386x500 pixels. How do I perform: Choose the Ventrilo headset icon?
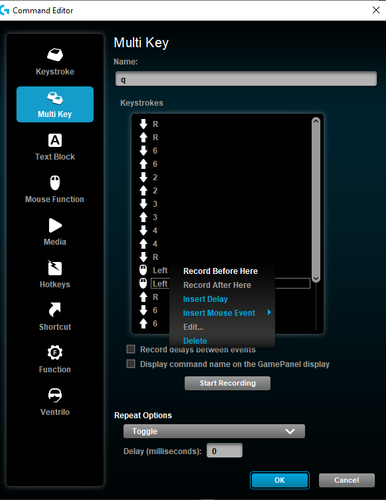coord(55,395)
